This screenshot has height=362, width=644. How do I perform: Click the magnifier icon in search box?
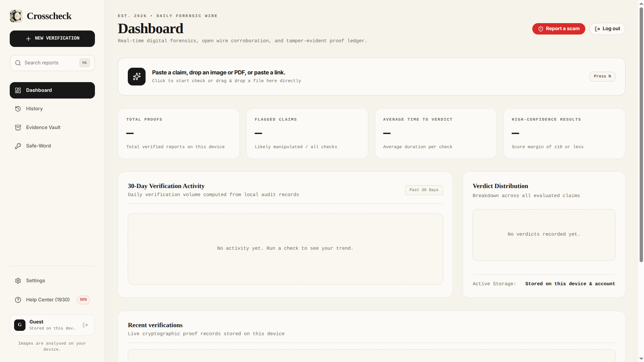[18, 63]
